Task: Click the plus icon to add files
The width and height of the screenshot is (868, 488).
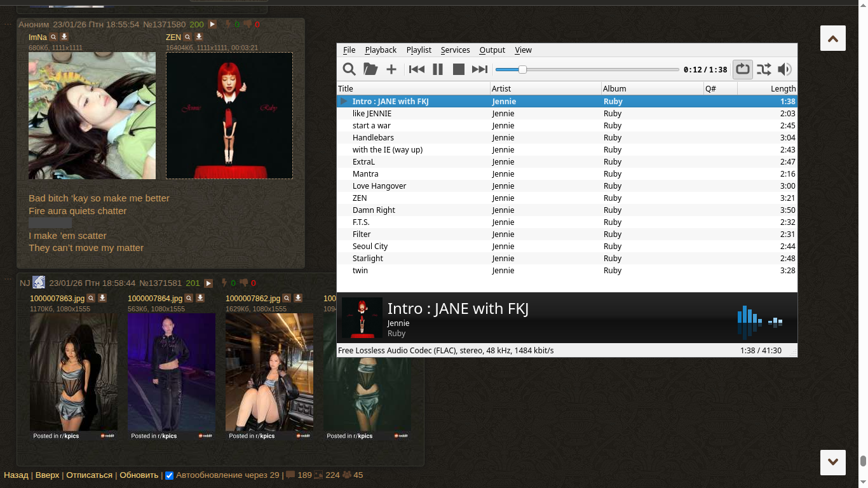Action: pos(391,69)
